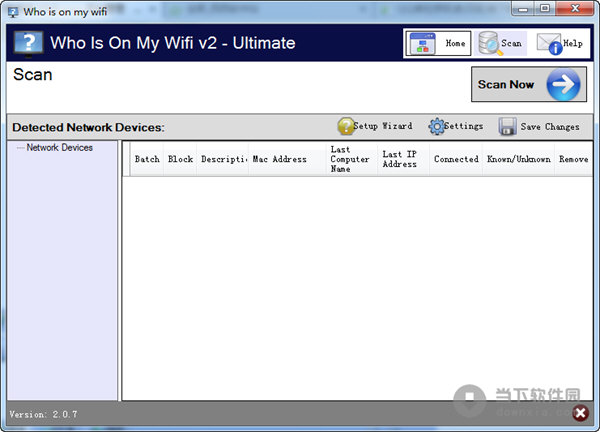Screen dimensions: 600x432
Task: Sort by the Mac Address column
Action: click(x=287, y=159)
